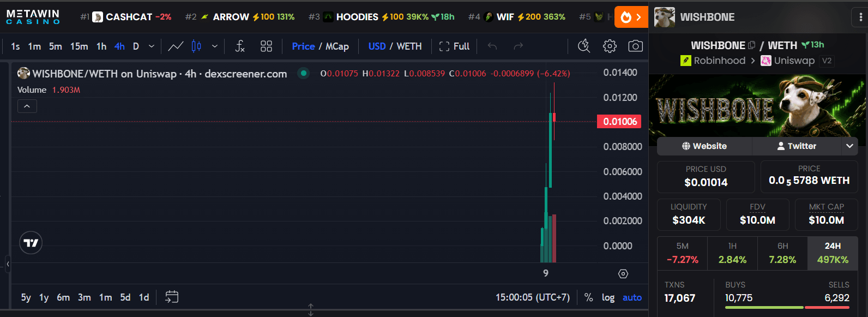Collapse the left side panel handle
The width and height of the screenshot is (868, 317).
(8, 264)
